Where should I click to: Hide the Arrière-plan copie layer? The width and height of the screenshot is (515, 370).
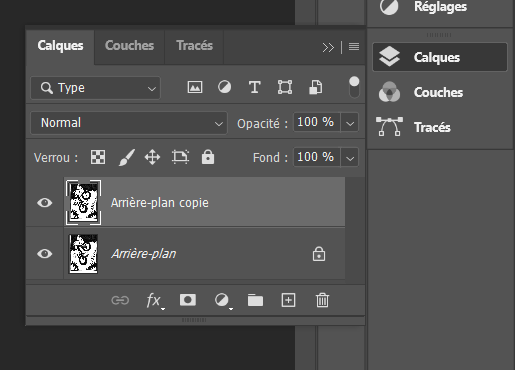pyautogui.click(x=45, y=203)
